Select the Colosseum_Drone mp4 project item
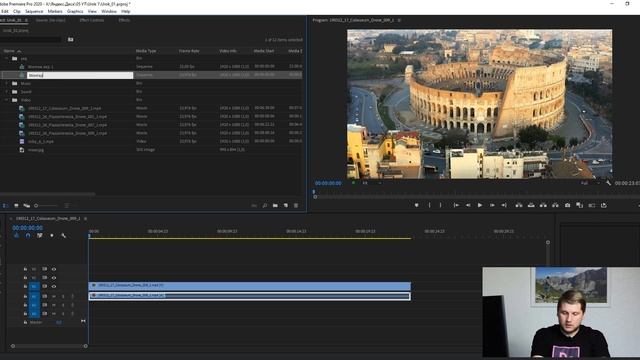The height and width of the screenshot is (360, 640). [x=64, y=109]
